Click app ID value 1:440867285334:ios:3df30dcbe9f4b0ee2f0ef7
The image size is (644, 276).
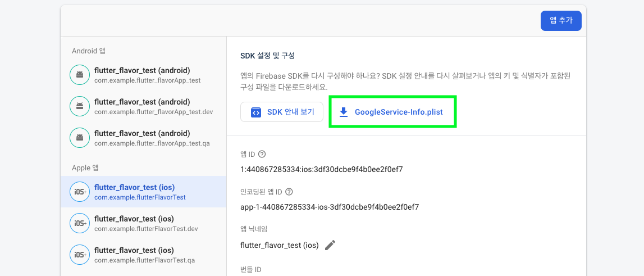(x=322, y=169)
